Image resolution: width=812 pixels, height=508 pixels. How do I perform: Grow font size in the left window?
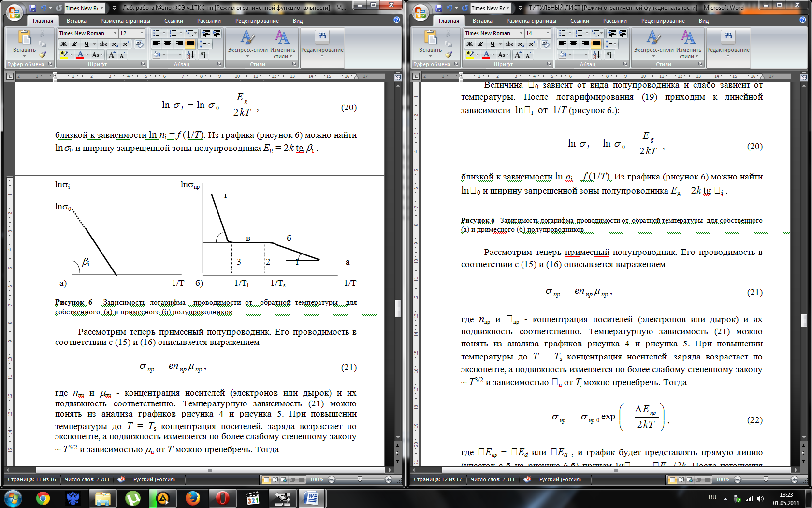pyautogui.click(x=112, y=55)
